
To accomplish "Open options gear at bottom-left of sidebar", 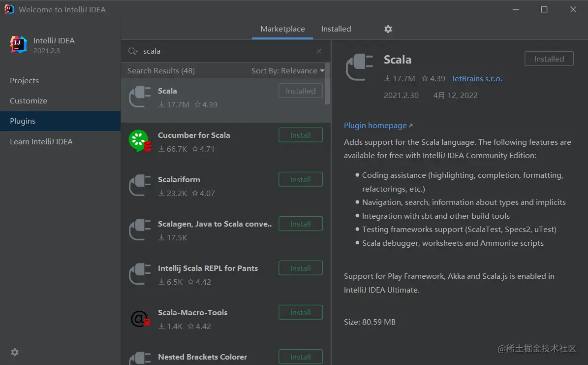I will click(15, 352).
